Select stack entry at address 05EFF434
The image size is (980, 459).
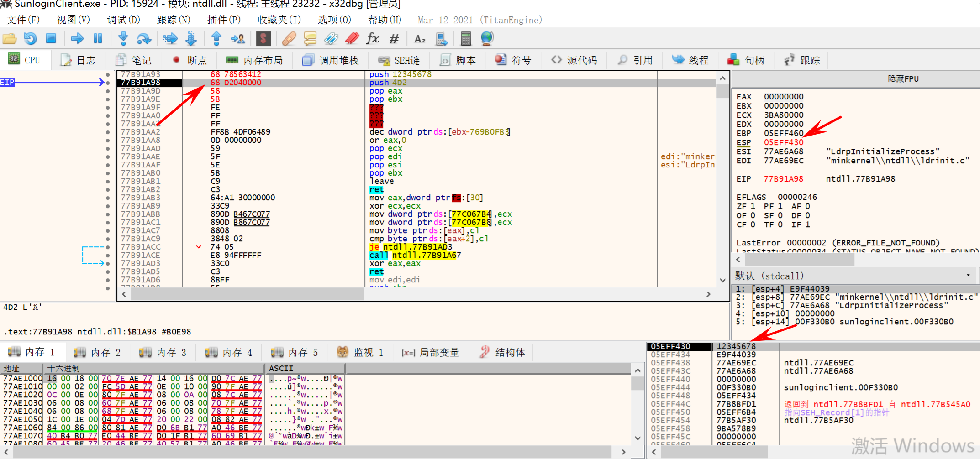pos(813,355)
